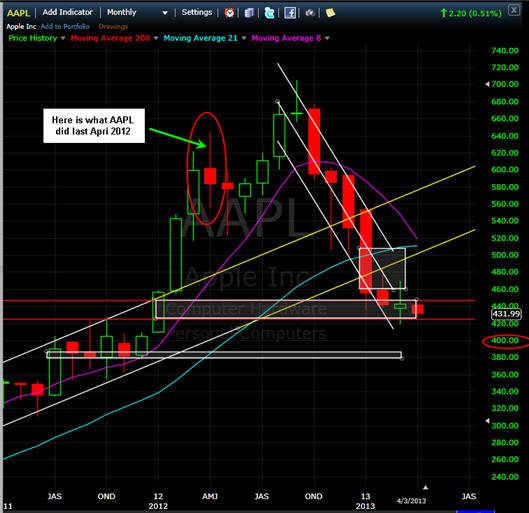Viewport: 529px width, 513px height.
Task: Close the chart panel with X
Action: click(x=514, y=10)
